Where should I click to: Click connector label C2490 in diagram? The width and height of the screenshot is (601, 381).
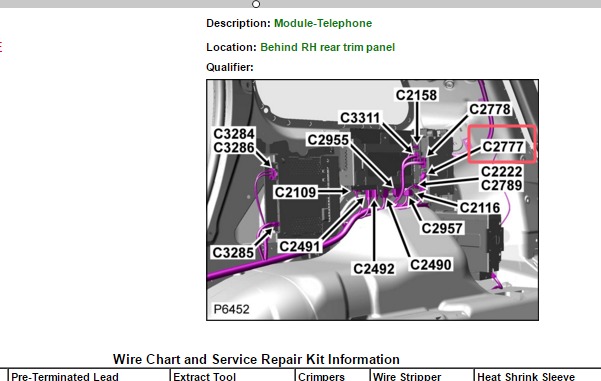(431, 264)
